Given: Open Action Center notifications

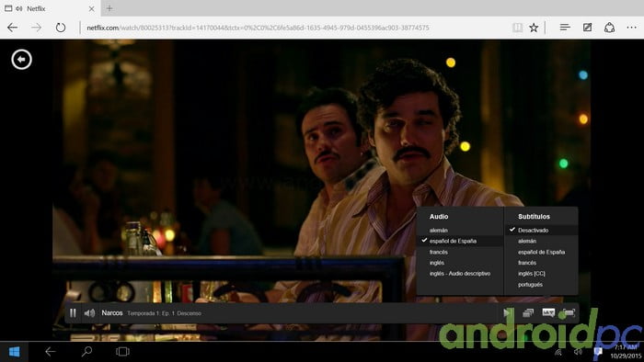Looking at the screenshot, I should (x=598, y=352).
